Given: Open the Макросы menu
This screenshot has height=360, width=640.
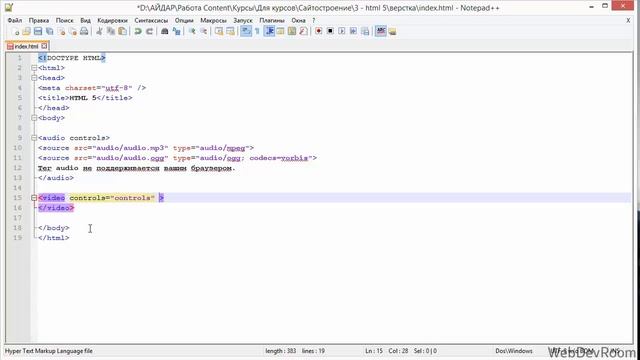Looking at the screenshot, I should 213,20.
